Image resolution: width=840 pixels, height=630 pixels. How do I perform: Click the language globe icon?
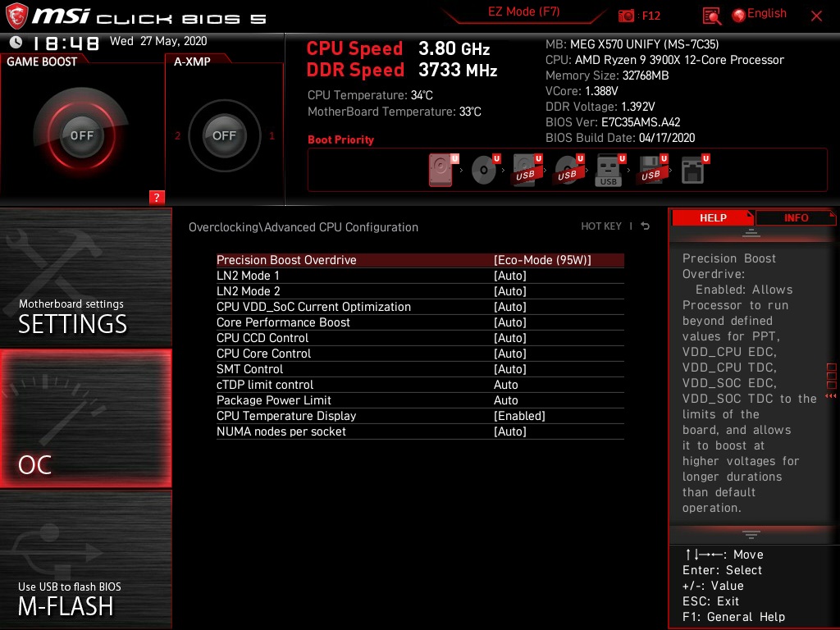click(739, 16)
